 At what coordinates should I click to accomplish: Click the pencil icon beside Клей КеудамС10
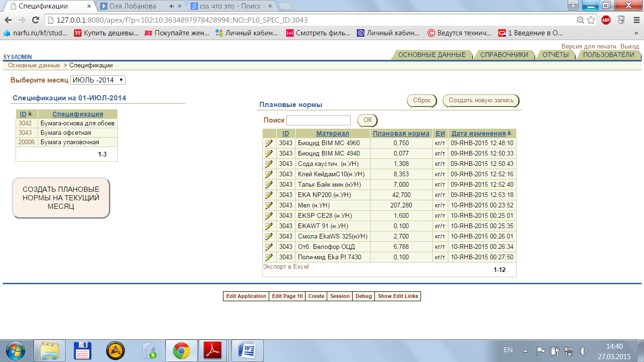point(269,174)
